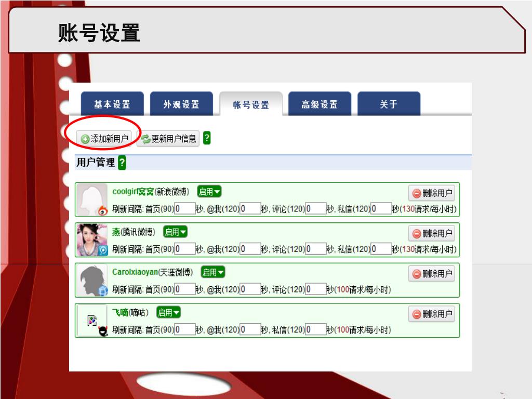Click Tianya badge on Carolxiaoyan avatar

point(103,291)
